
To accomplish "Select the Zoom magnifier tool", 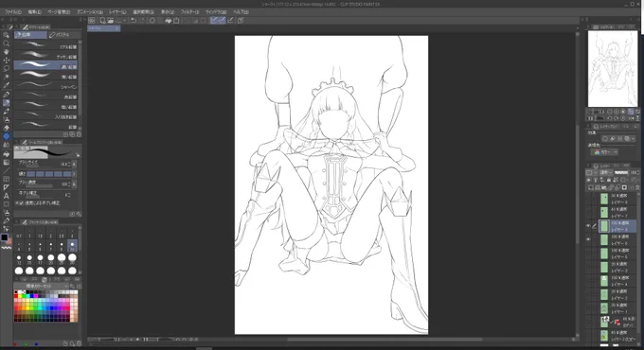I will tap(7, 44).
